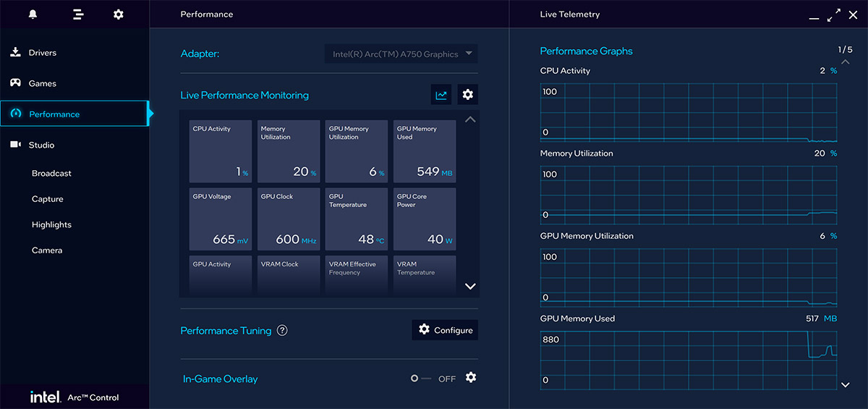This screenshot has width=868, height=409.
Task: Select the GPU Temperature tile
Action: tap(357, 219)
